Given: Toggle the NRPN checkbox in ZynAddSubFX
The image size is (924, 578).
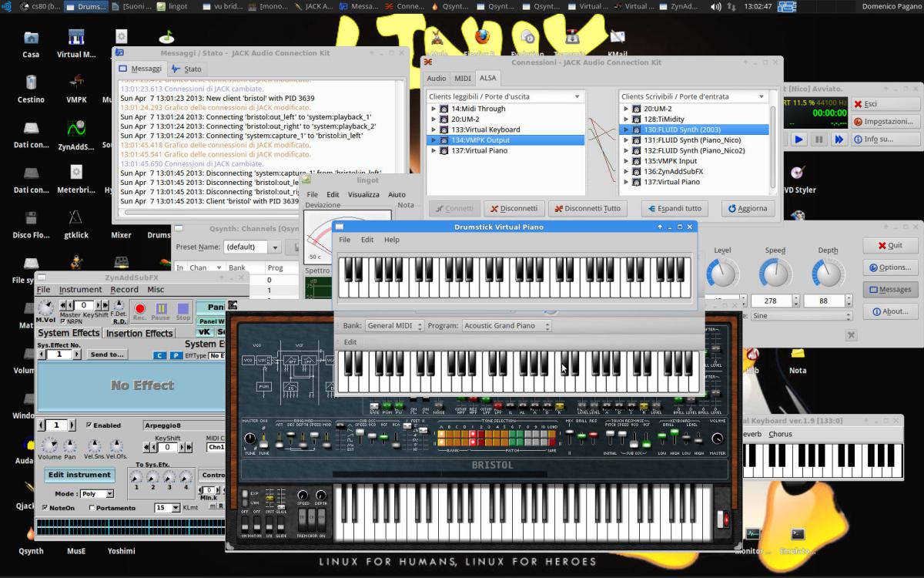Looking at the screenshot, I should tap(63, 321).
